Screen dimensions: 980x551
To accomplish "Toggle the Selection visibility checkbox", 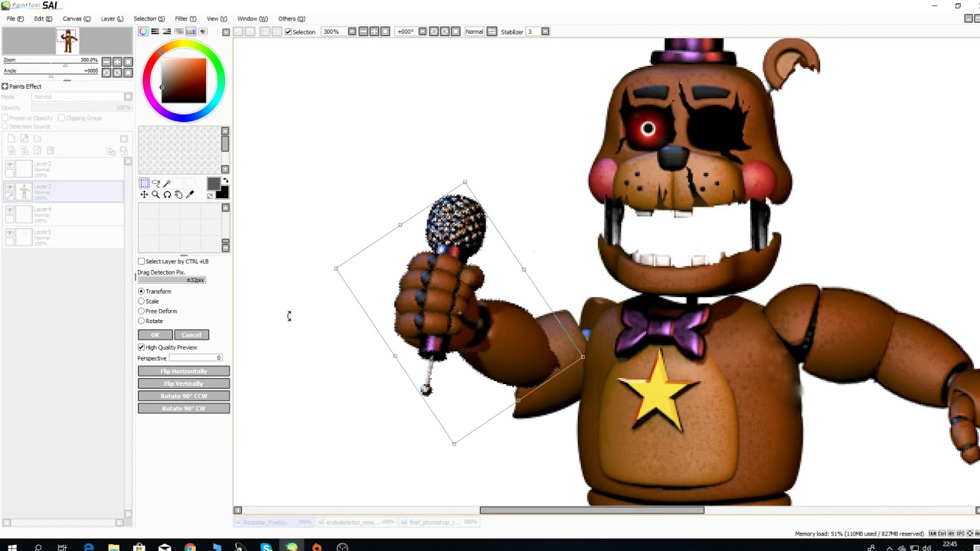I will (x=289, y=31).
